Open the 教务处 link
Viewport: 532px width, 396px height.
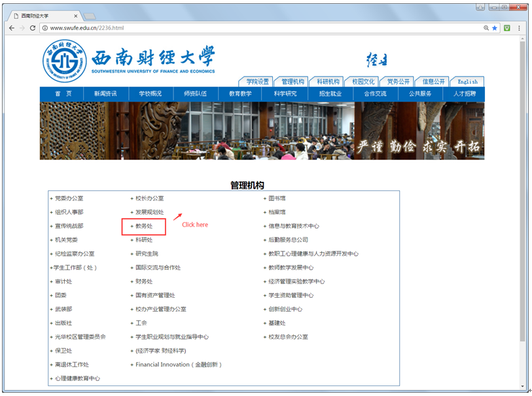click(x=144, y=226)
